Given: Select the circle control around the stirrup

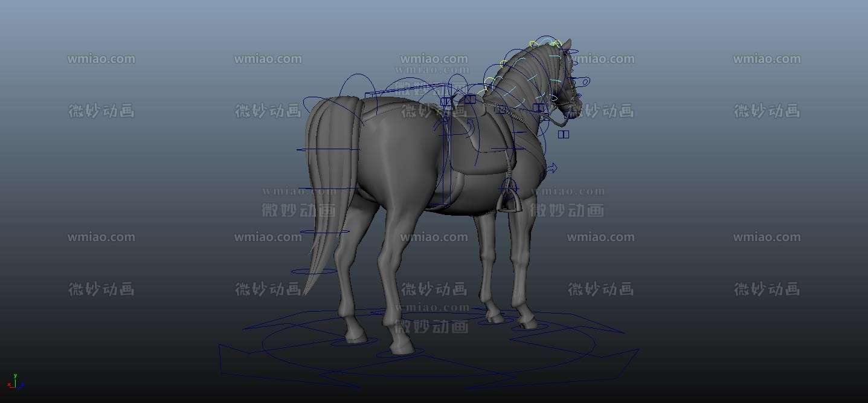Looking at the screenshot, I should coord(508,189).
